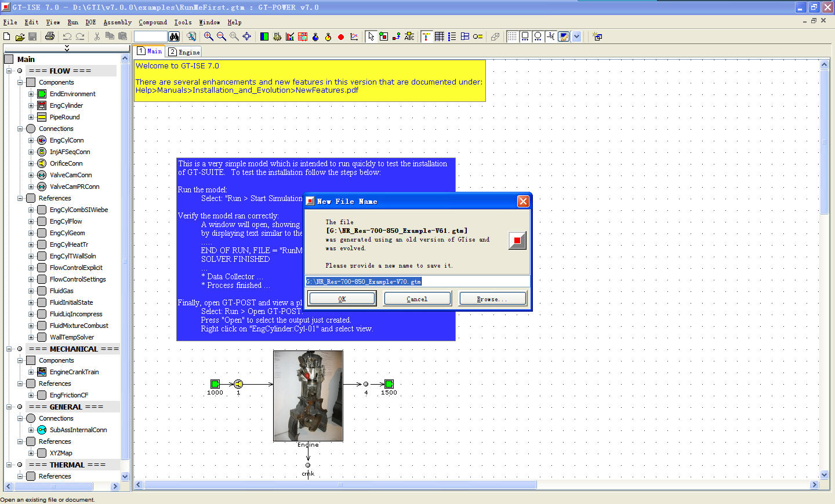The image size is (835, 504).
Task: Click the toolbar search text box
Action: click(x=150, y=36)
